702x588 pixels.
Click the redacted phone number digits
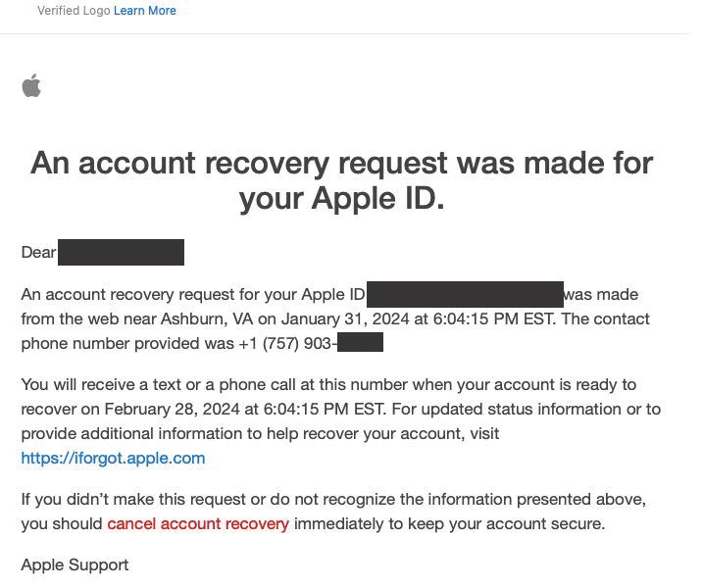click(359, 343)
